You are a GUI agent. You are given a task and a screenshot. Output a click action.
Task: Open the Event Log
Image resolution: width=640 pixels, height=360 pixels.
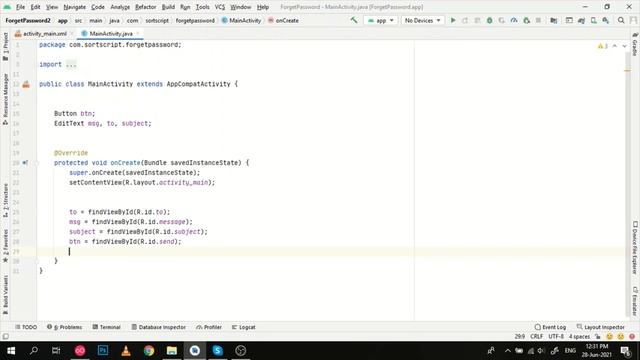tap(550, 327)
